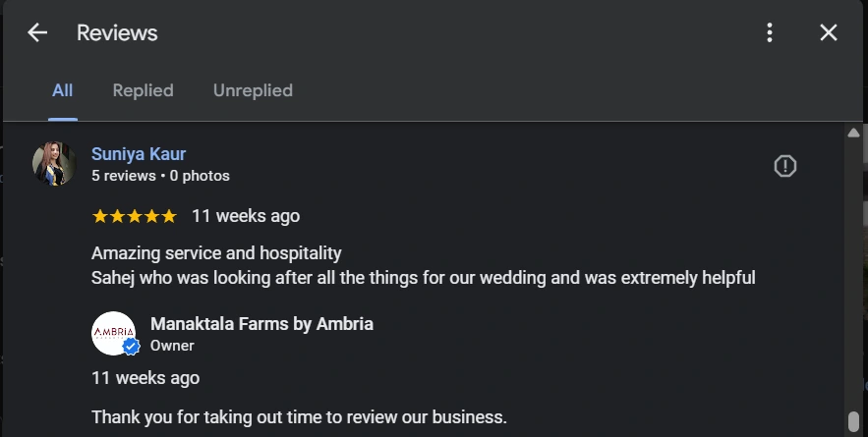Click the reviews list vertical scrollbar track

[853, 275]
